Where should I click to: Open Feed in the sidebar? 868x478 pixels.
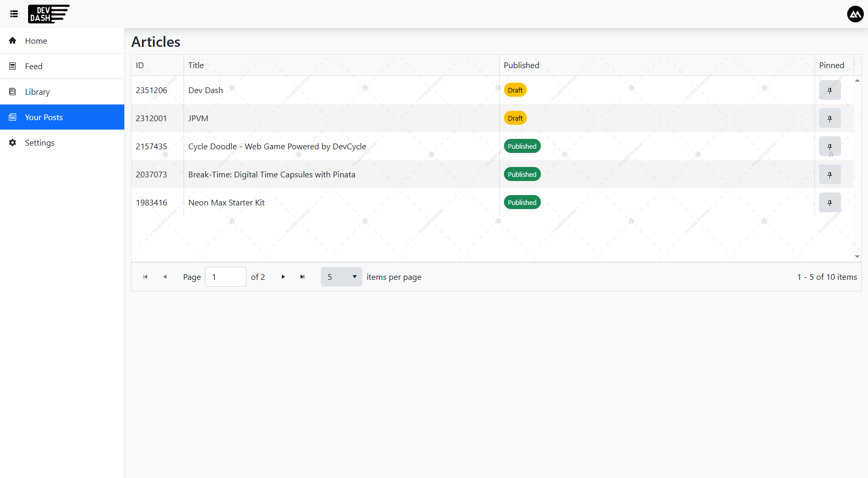click(x=62, y=66)
